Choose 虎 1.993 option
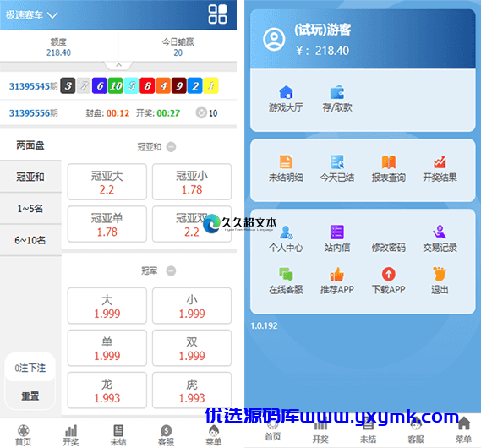The width and height of the screenshot is (481, 448). [x=192, y=391]
